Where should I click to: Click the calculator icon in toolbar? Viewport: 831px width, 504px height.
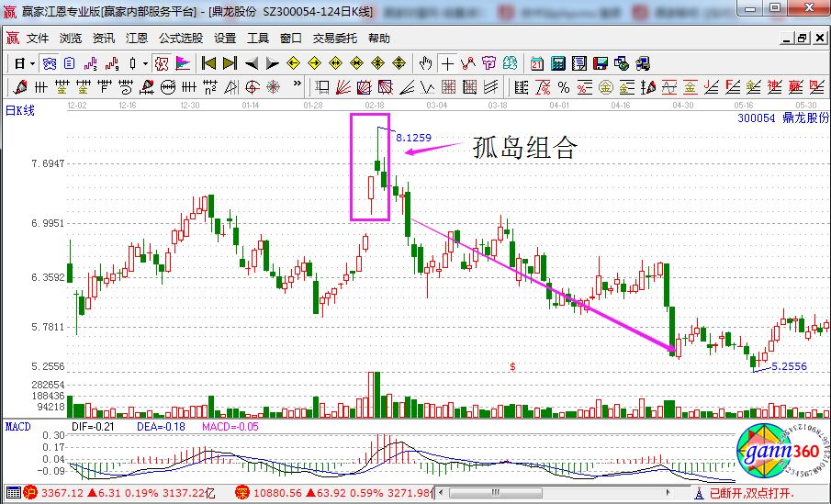(x=557, y=63)
